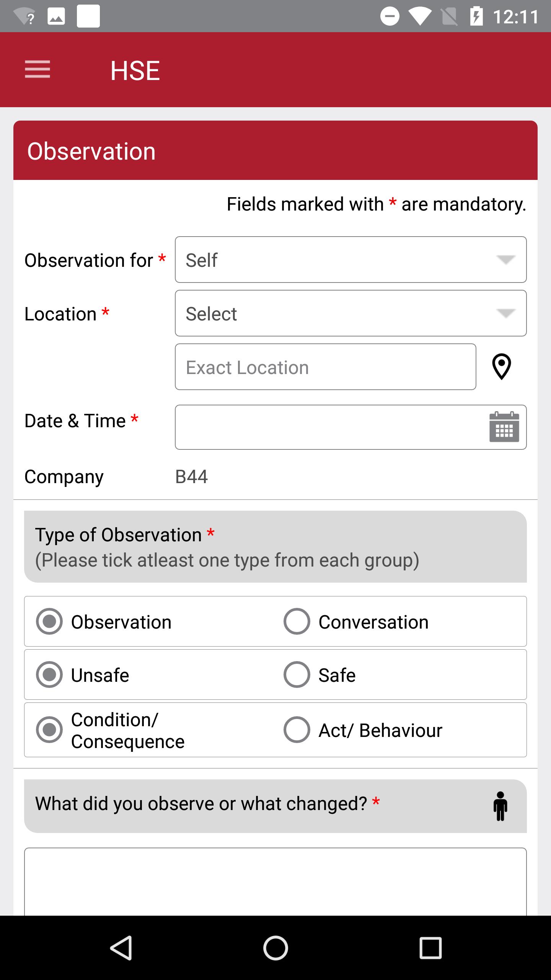Tap the image notification status icon
Image resolution: width=551 pixels, height=980 pixels.
(x=56, y=17)
